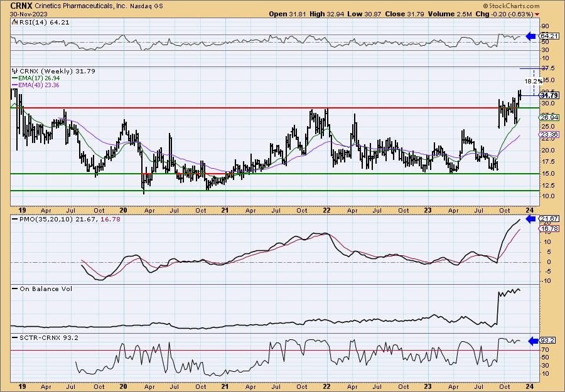The width and height of the screenshot is (565, 392).
Task: Click the 16.78 PMO signal tag on right axis
Action: pos(549,229)
